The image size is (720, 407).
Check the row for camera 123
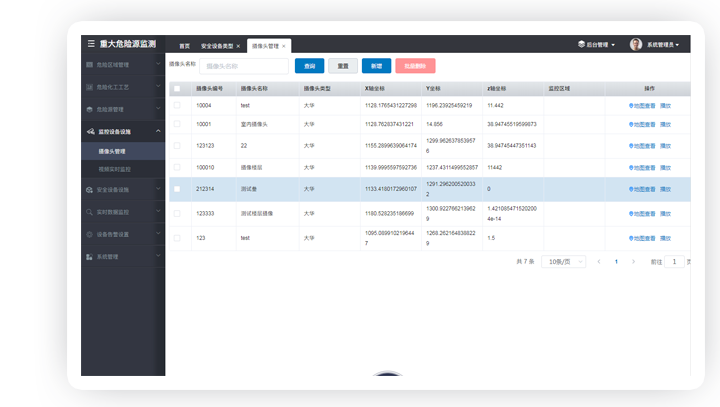coord(177,238)
